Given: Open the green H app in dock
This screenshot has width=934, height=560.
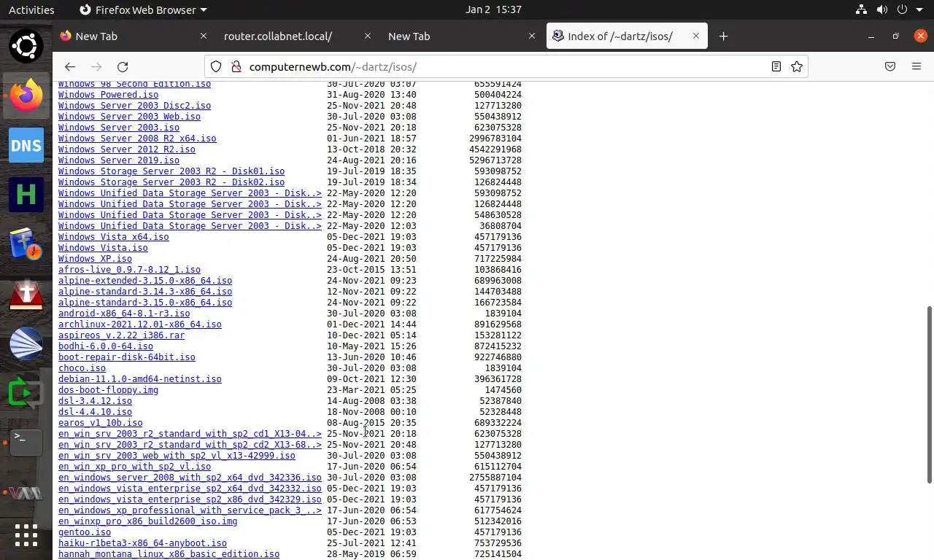Looking at the screenshot, I should coord(26,195).
